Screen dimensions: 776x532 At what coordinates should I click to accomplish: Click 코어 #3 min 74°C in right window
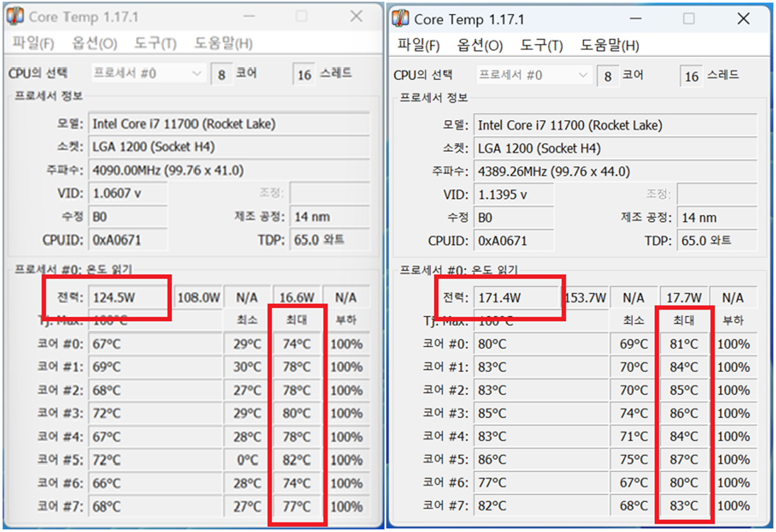point(634,413)
